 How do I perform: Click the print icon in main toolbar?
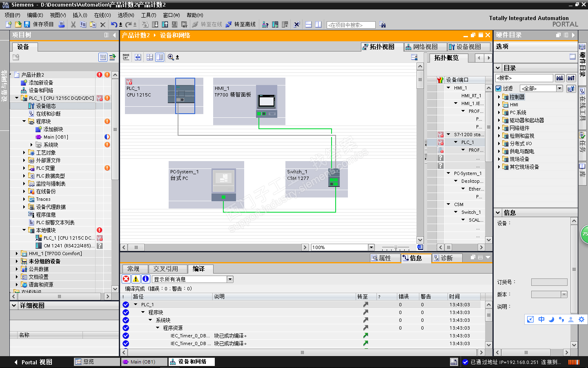point(62,25)
